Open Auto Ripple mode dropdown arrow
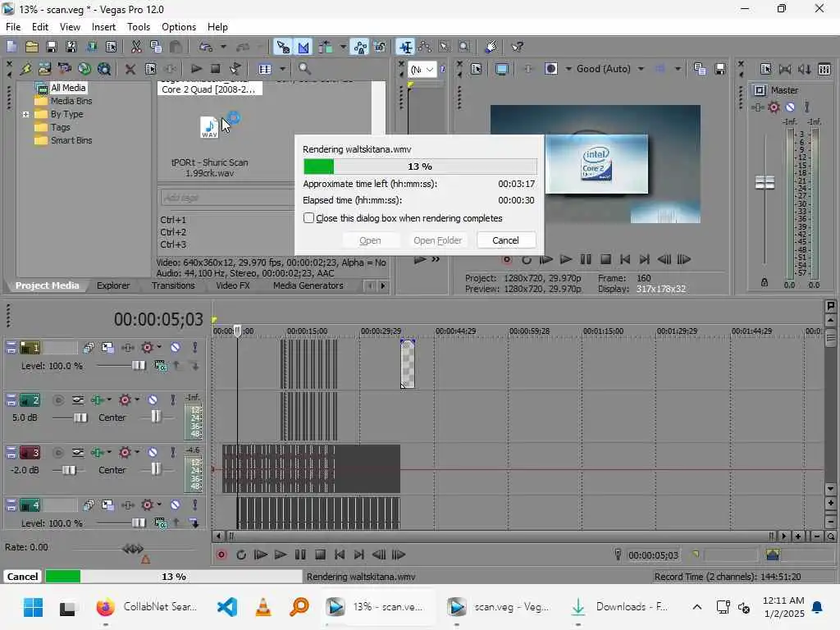840x630 pixels. tap(343, 47)
